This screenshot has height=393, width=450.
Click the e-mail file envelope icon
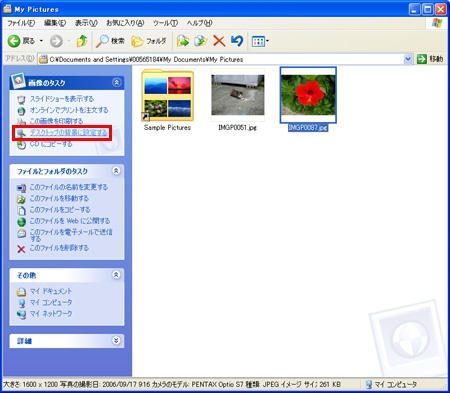(x=21, y=233)
